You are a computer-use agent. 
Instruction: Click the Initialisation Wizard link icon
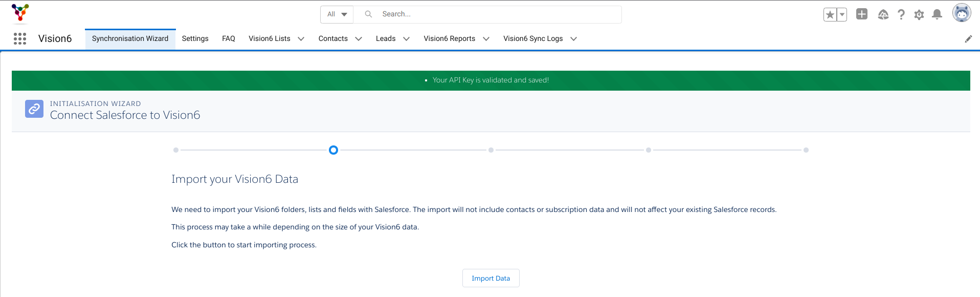pos(34,109)
